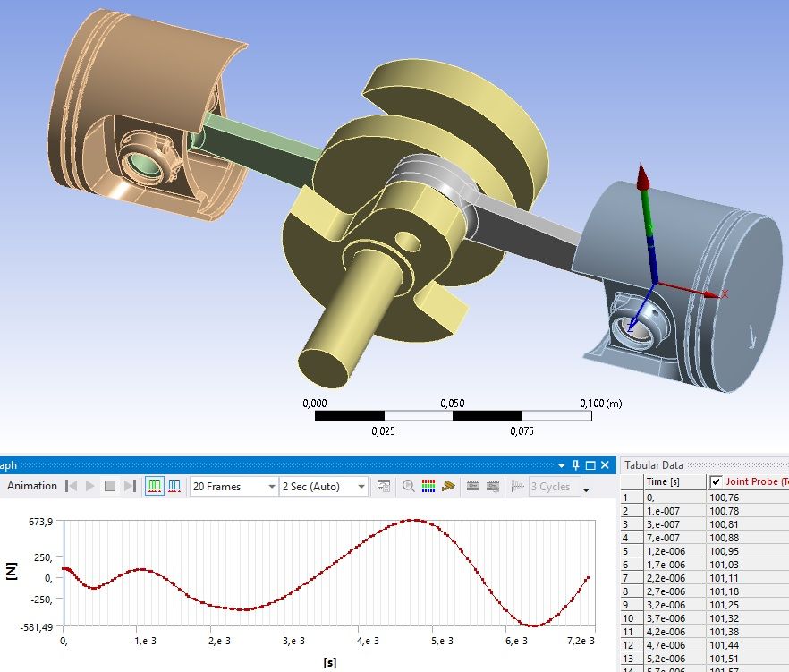Open the Graph panel position dropdown arrow

pyautogui.click(x=561, y=465)
